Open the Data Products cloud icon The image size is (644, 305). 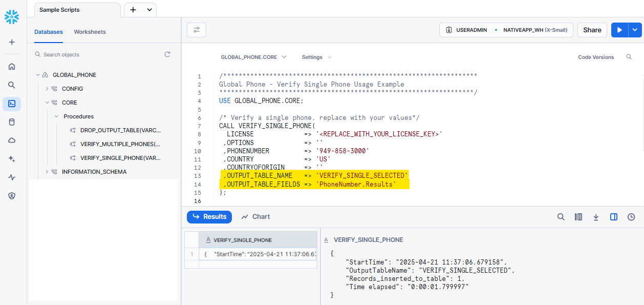tap(12, 140)
